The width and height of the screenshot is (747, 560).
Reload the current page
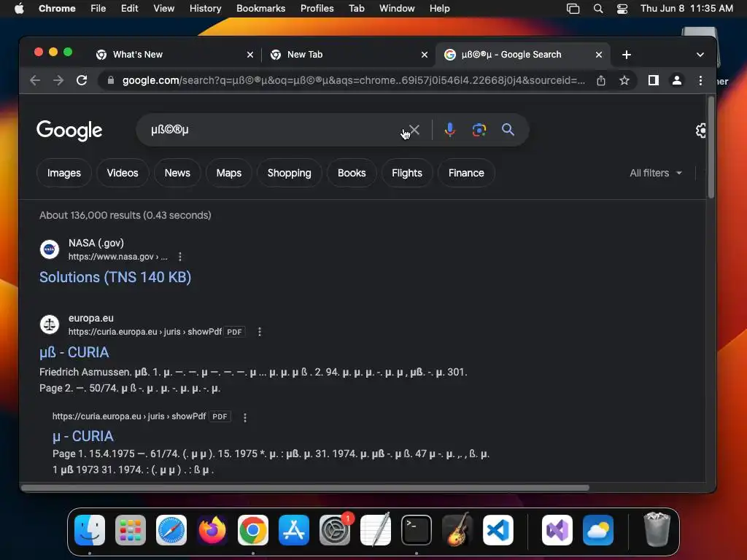[x=82, y=80]
